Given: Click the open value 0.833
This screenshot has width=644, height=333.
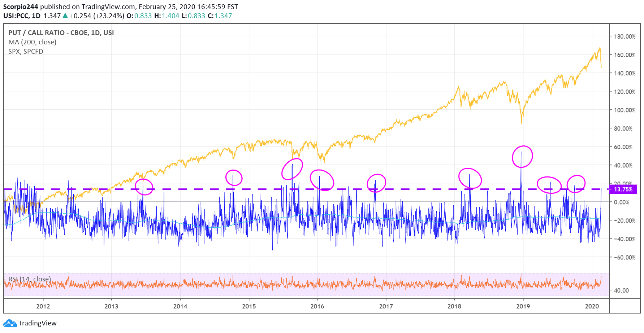Looking at the screenshot, I should click(x=143, y=16).
